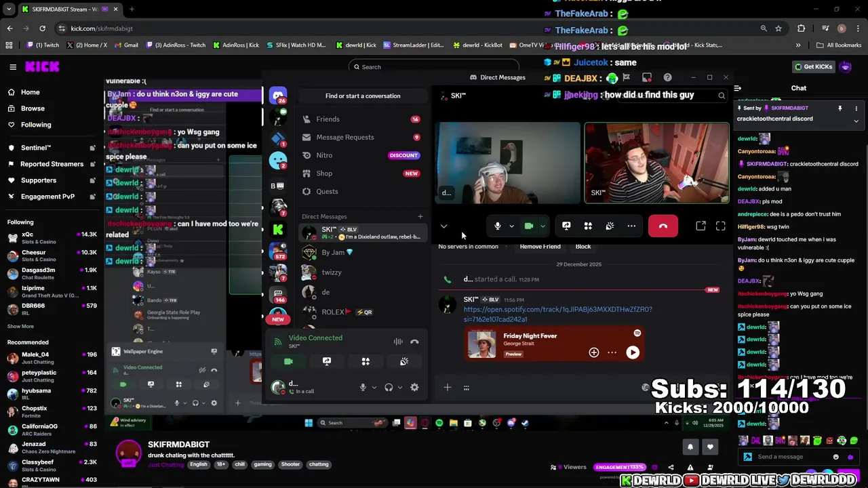Image resolution: width=868 pixels, height=488 pixels.
Task: Open attachment plus button in message box
Action: pos(448,388)
